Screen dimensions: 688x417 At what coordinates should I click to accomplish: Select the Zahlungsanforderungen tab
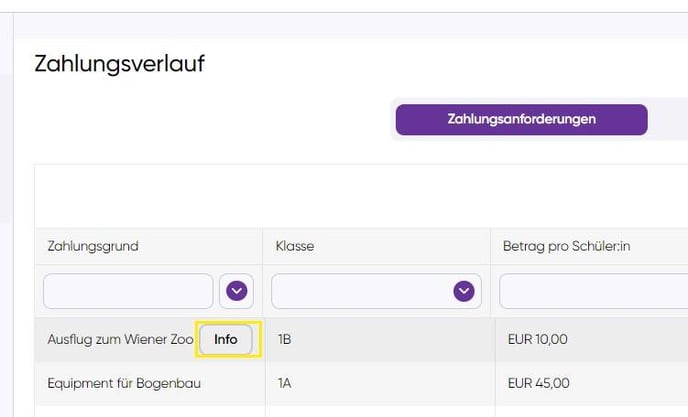pos(521,119)
